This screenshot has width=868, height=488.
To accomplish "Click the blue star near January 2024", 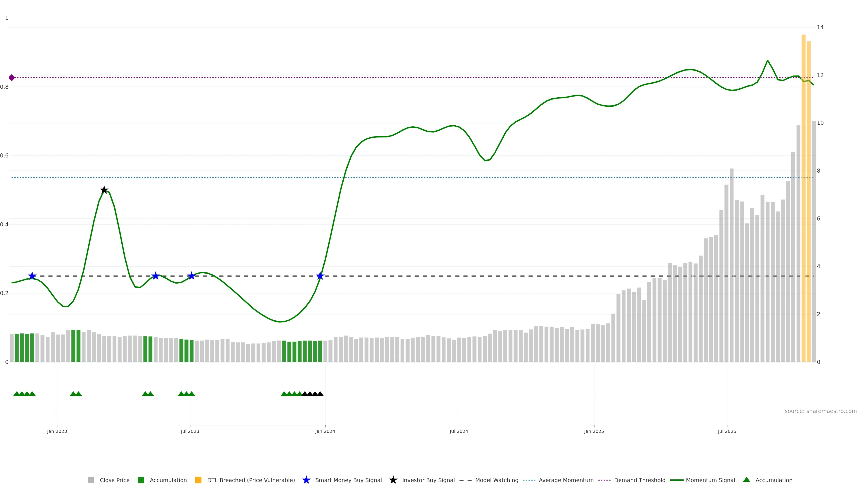I will point(320,276).
